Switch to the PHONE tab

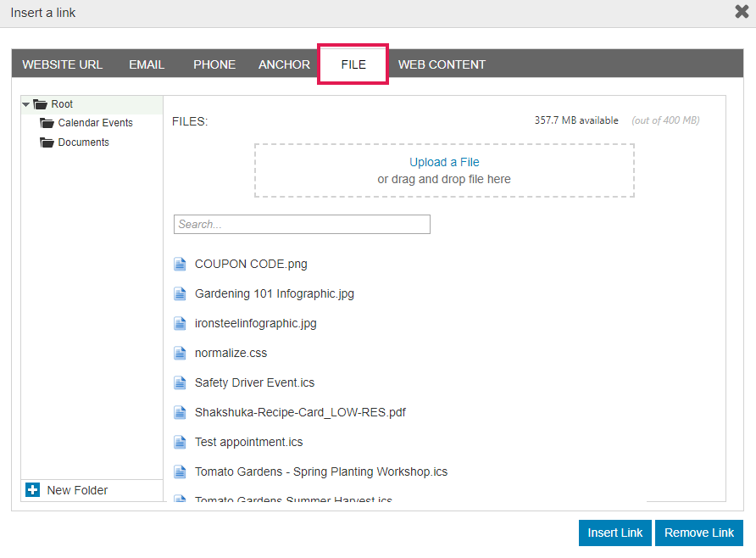coord(214,64)
